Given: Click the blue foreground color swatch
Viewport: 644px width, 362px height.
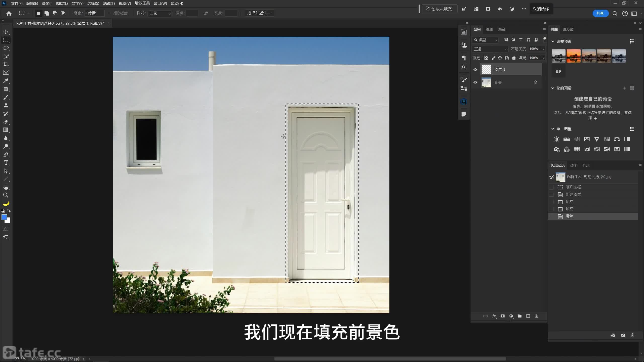Looking at the screenshot, I should pos(4,217).
